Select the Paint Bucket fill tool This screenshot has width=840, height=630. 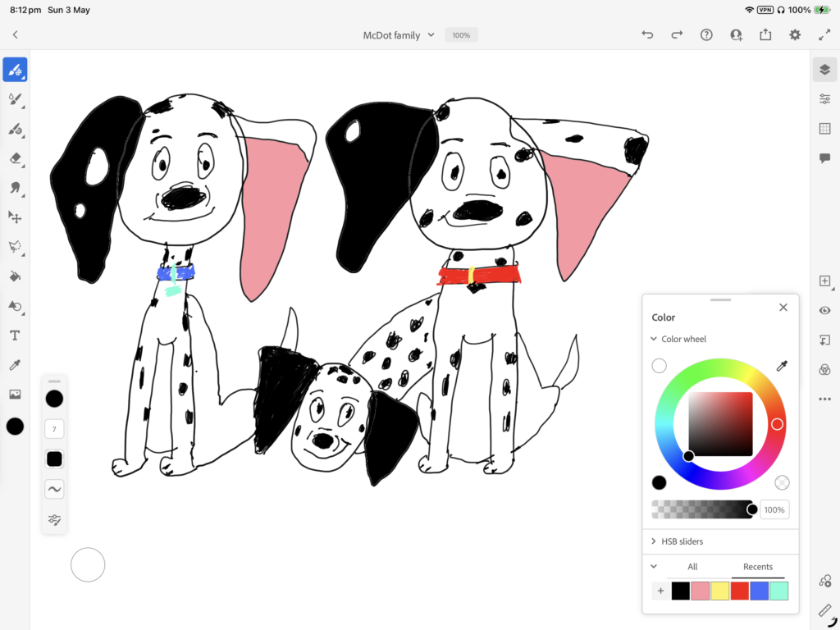pos(15,276)
